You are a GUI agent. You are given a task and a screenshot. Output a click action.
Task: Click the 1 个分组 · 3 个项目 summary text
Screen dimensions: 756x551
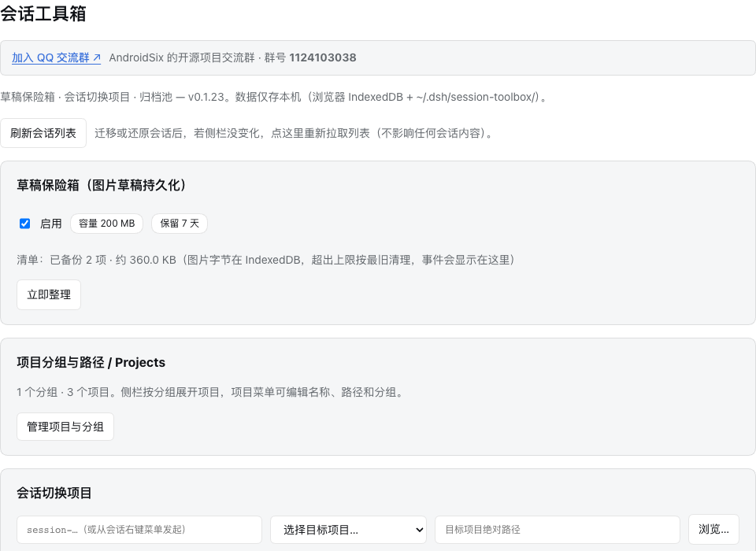click(x=211, y=393)
